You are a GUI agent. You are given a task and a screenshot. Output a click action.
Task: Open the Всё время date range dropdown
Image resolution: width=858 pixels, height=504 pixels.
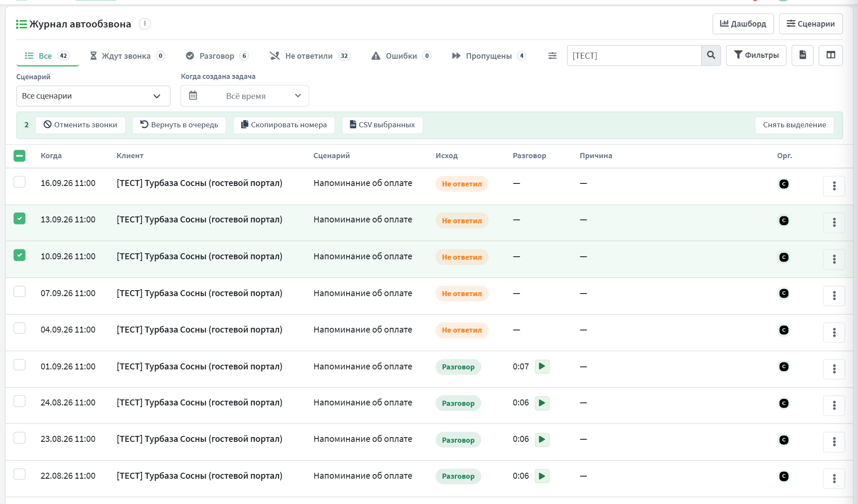point(245,96)
